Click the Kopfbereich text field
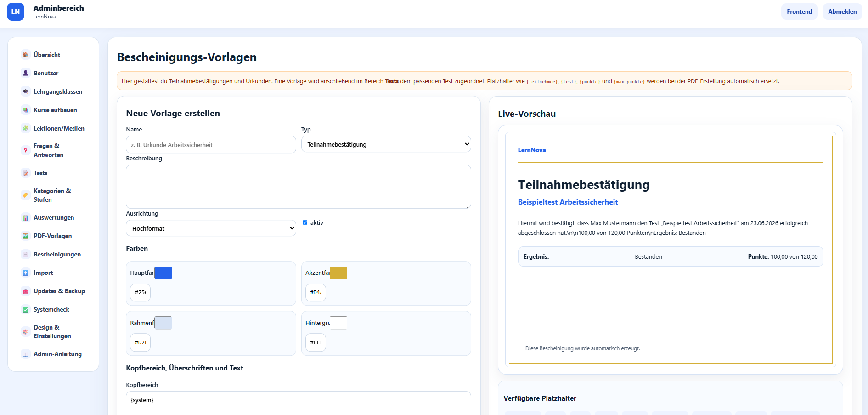The height and width of the screenshot is (415, 868). 299,403
